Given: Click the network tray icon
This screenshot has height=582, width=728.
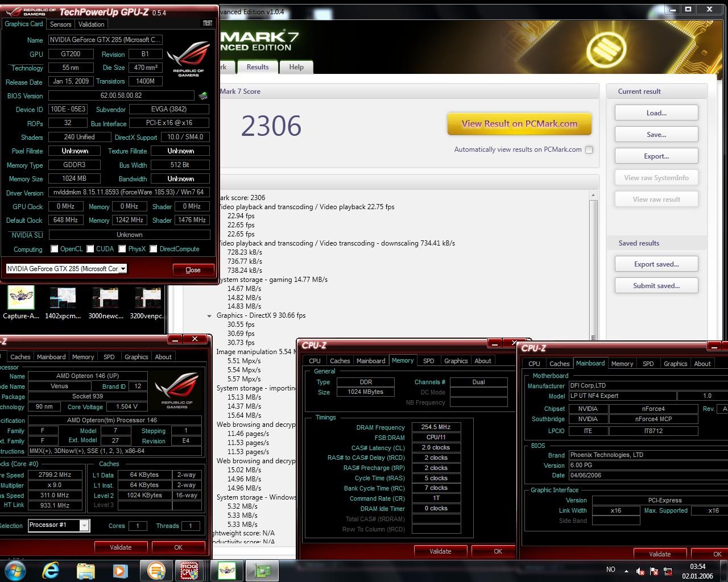Looking at the screenshot, I should [x=668, y=571].
